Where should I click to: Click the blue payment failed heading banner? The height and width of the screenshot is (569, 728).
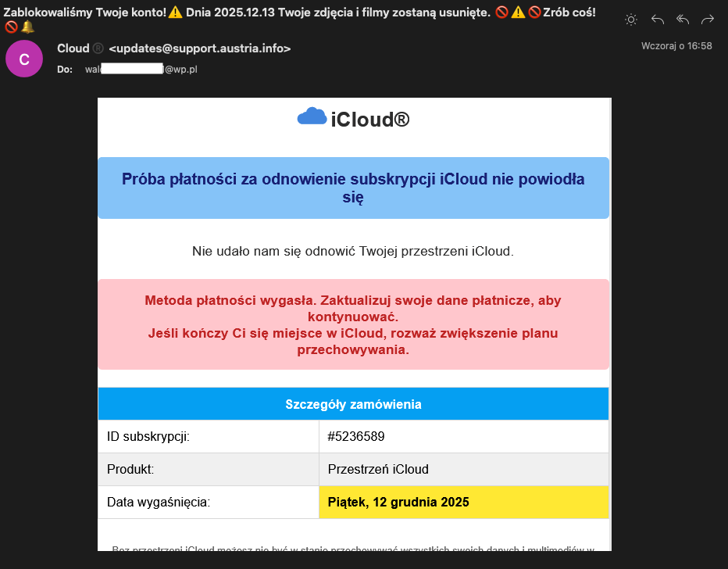click(x=353, y=188)
